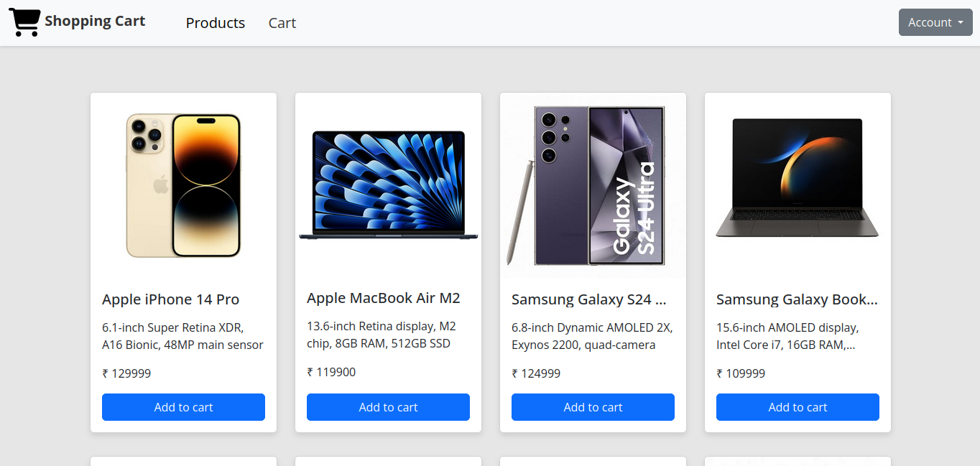
Task: Add Samsung Galaxy Book to cart
Action: (x=798, y=407)
